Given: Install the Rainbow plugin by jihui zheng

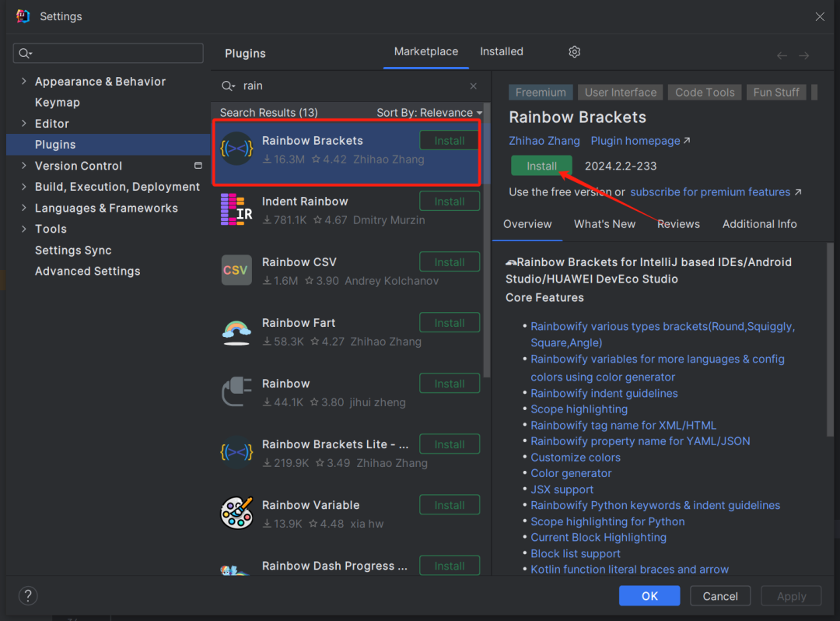Looking at the screenshot, I should click(449, 384).
